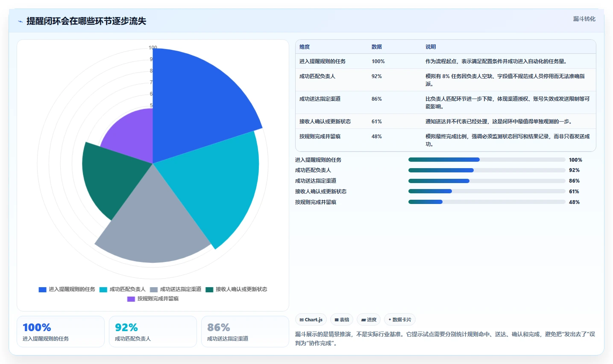Click the footnote starting 漏斗展示的是情景推演

click(x=445, y=339)
